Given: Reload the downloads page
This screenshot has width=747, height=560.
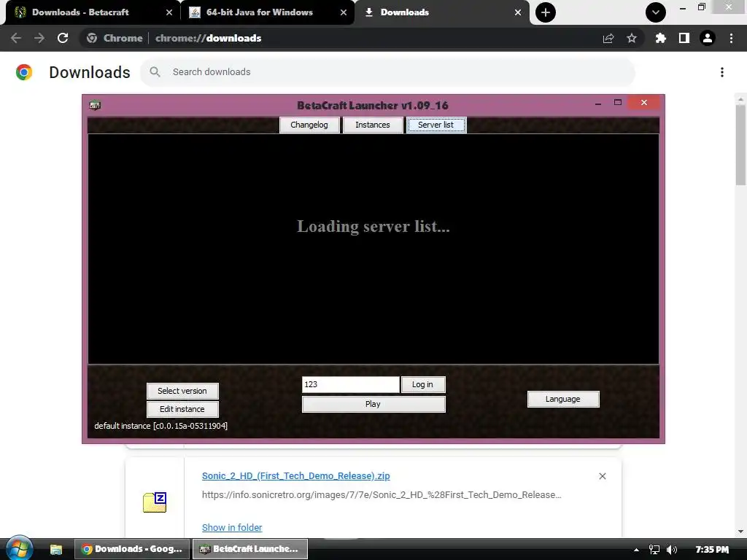Looking at the screenshot, I should [x=63, y=38].
